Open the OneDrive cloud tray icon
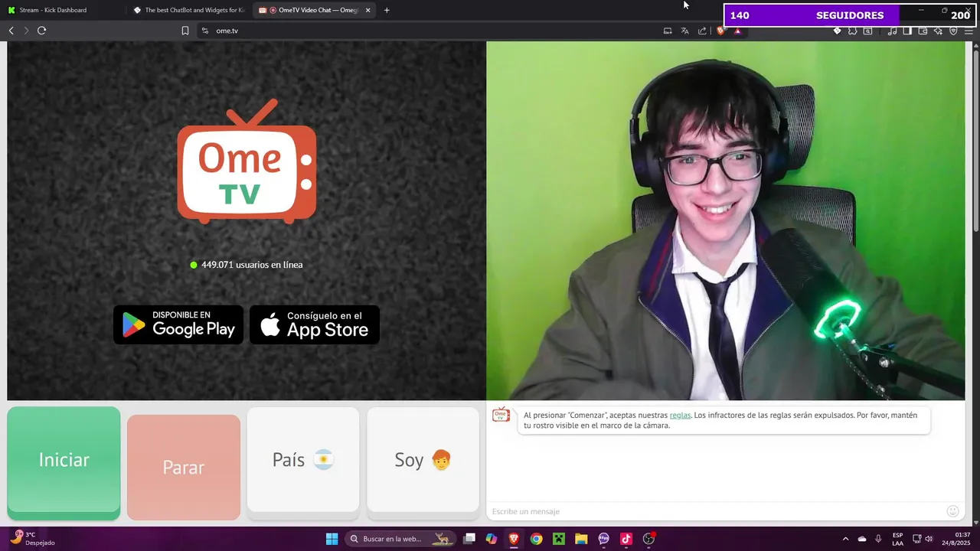The width and height of the screenshot is (980, 551). (x=862, y=539)
